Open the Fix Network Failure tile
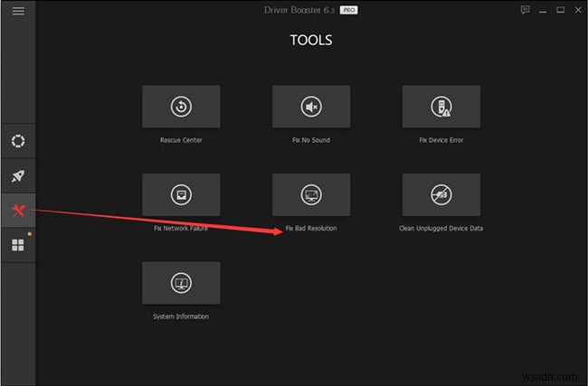The height and width of the screenshot is (386, 588). click(x=181, y=194)
